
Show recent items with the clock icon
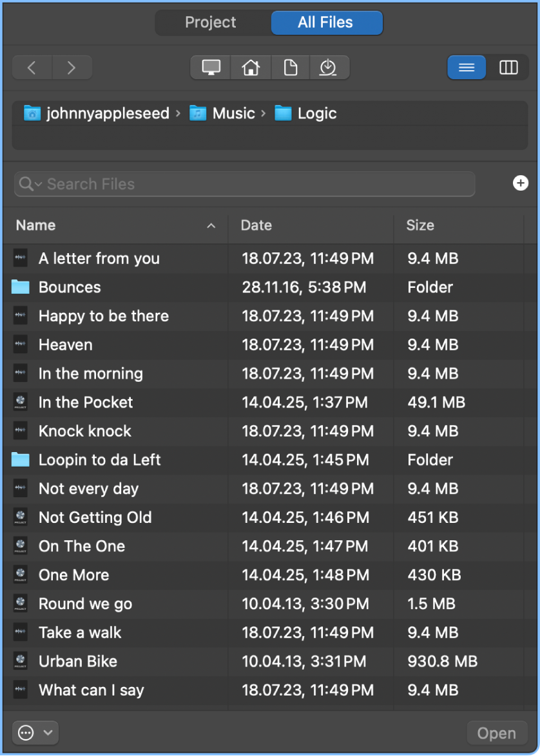click(x=329, y=67)
